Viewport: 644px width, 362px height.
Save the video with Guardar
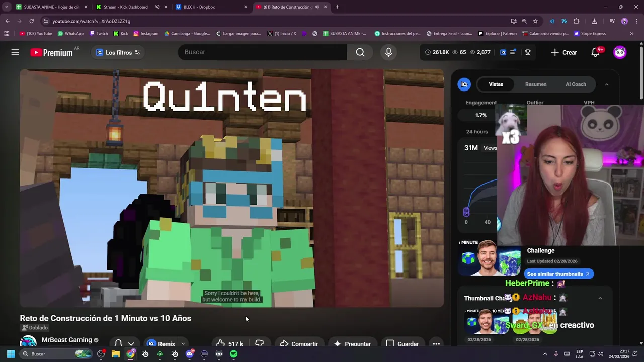(403, 344)
